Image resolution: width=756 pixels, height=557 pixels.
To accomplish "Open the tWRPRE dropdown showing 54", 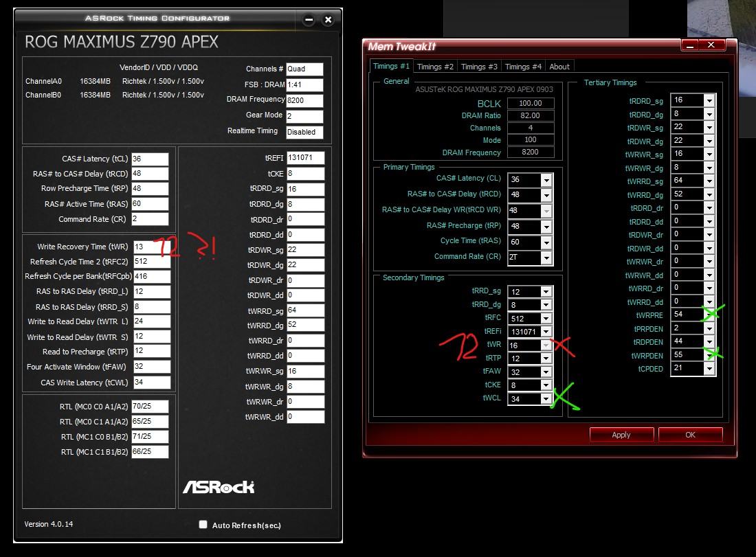I will click(709, 315).
